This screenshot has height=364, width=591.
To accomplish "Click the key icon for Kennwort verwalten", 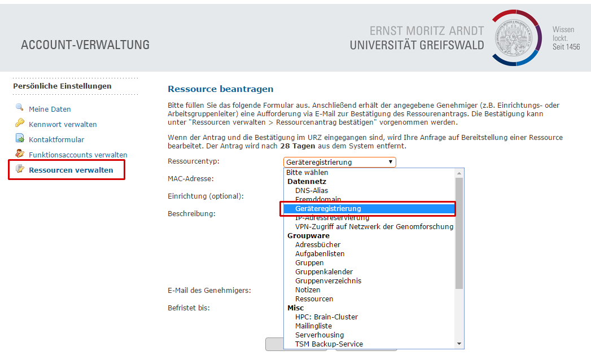I will (x=20, y=124).
